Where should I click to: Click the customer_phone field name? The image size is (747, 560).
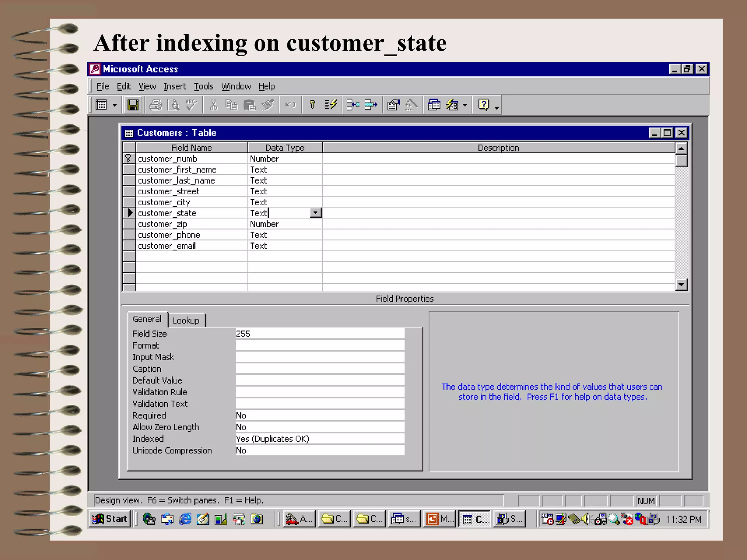click(169, 235)
